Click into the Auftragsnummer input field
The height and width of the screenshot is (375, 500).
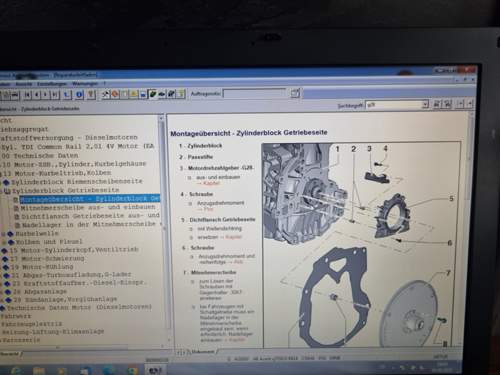pos(254,93)
